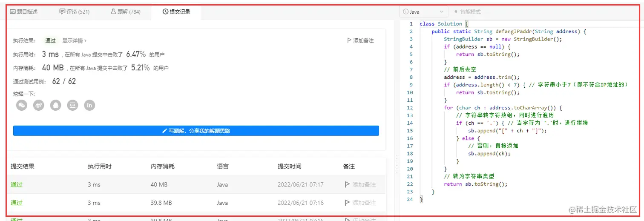
Task: Click the 6.47% runtime percentile value
Action: pyautogui.click(x=136, y=54)
